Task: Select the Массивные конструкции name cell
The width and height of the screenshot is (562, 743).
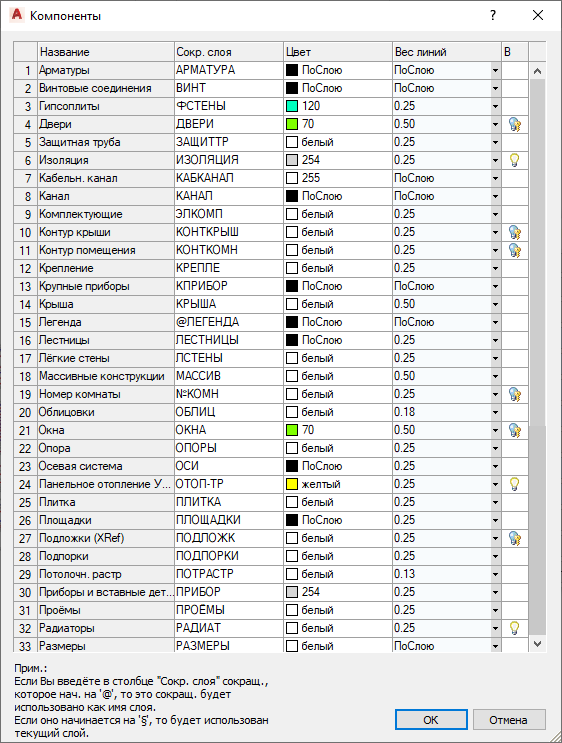Action: pos(106,376)
